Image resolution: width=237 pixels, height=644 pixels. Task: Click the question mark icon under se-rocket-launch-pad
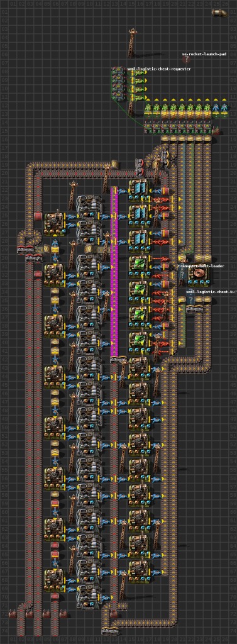coord(187,60)
